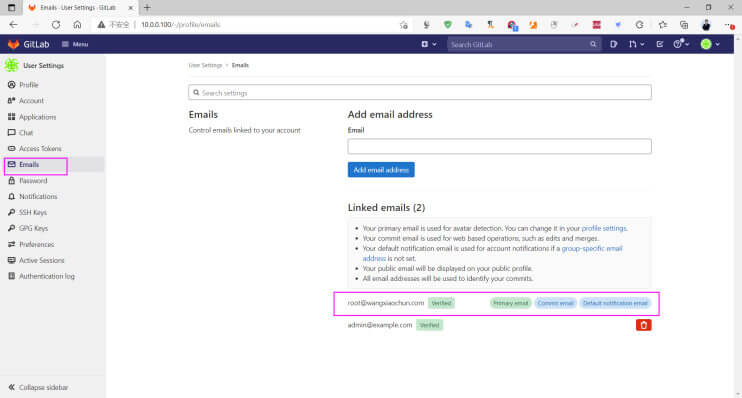Click the browser home icon
Viewport: 742px width, 398px height.
coord(77,25)
